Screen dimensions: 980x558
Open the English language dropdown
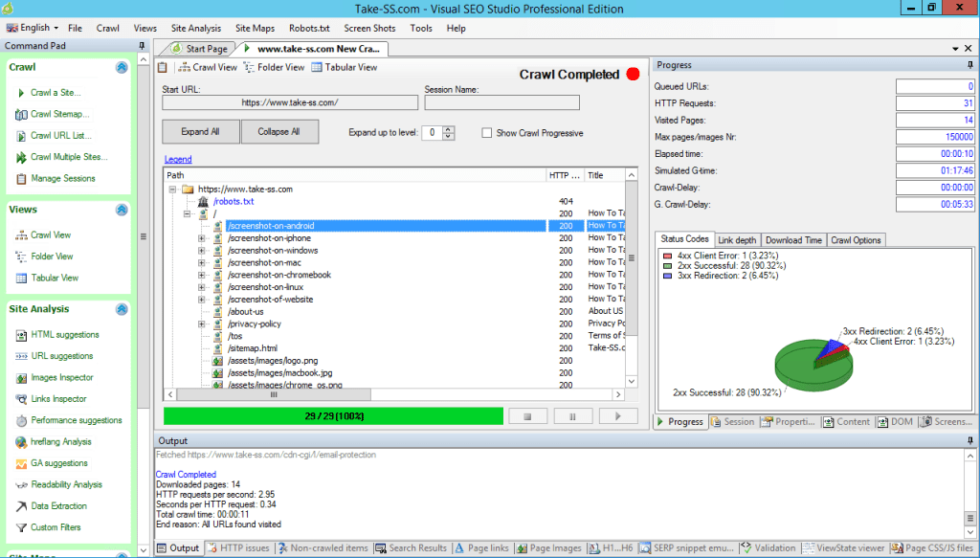tap(33, 28)
